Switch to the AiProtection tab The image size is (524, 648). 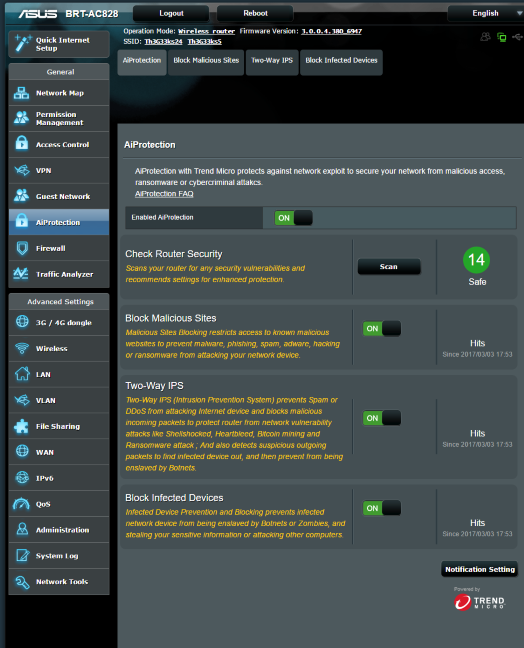click(142, 62)
